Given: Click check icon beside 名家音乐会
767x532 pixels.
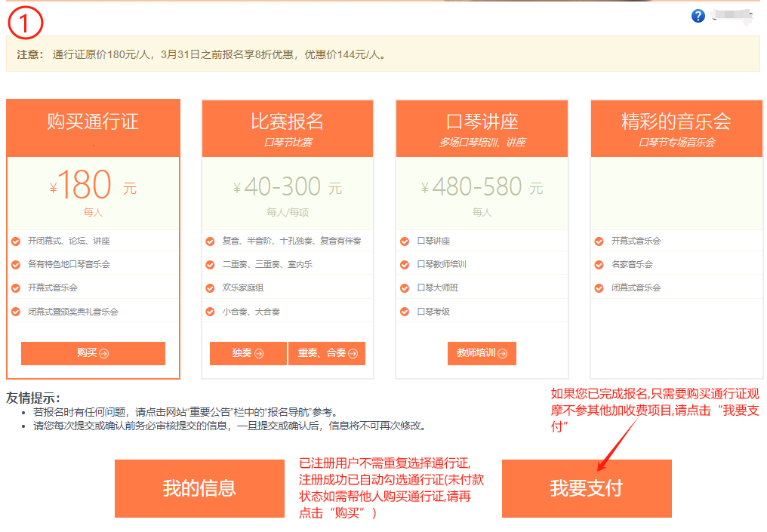Looking at the screenshot, I should pos(599,265).
